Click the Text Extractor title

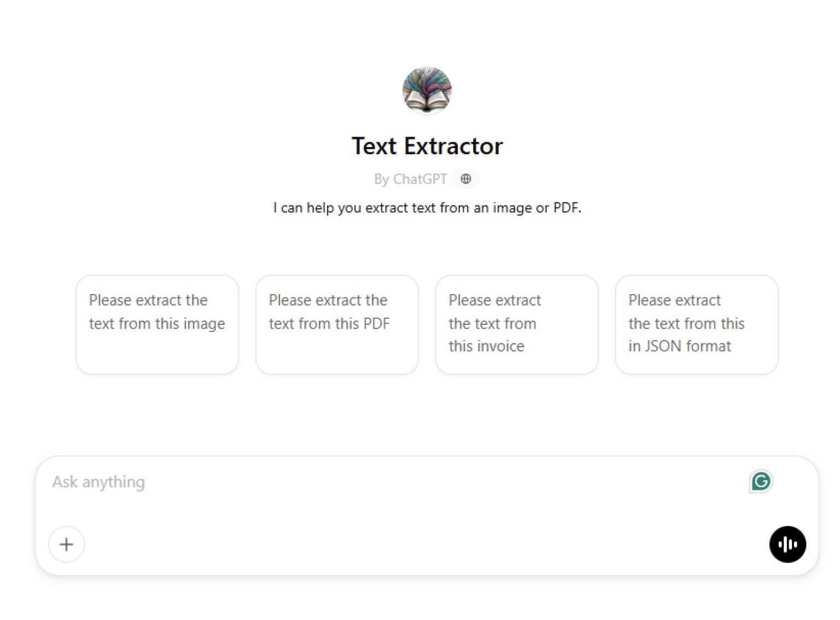pyautogui.click(x=428, y=145)
